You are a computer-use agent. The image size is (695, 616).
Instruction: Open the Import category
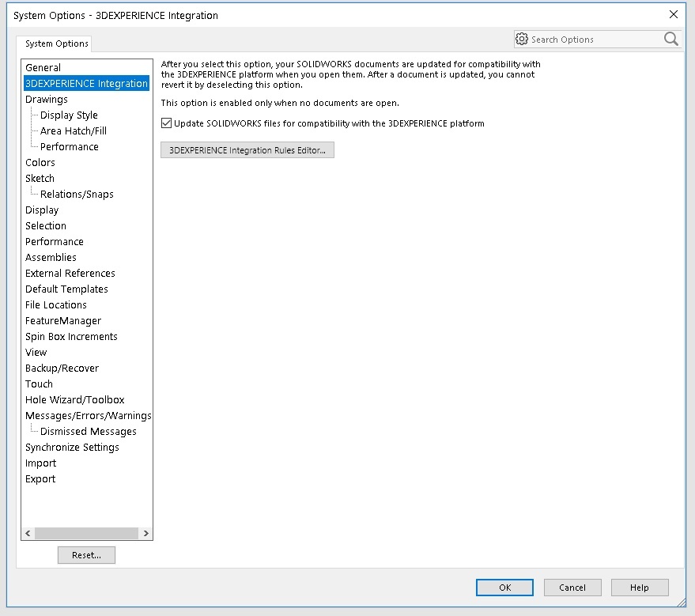40,463
